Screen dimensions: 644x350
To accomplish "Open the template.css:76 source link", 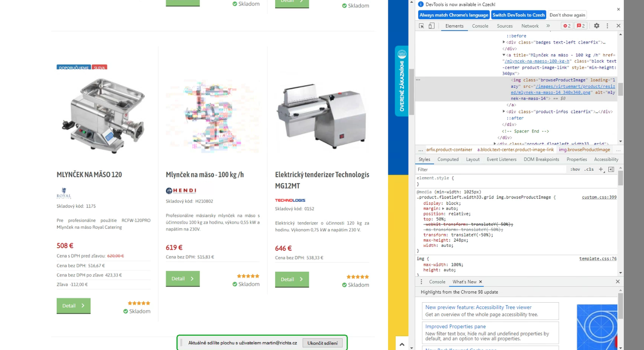I will [598, 258].
